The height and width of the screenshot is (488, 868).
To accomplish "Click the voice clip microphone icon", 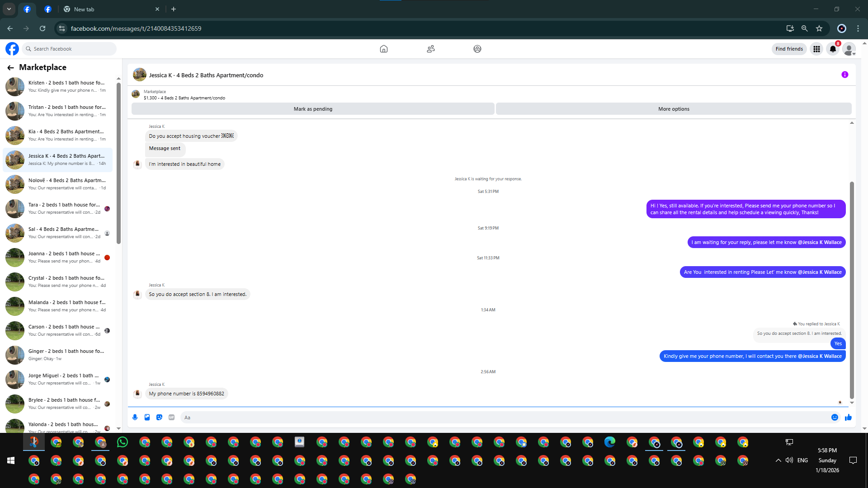I will [x=135, y=418].
